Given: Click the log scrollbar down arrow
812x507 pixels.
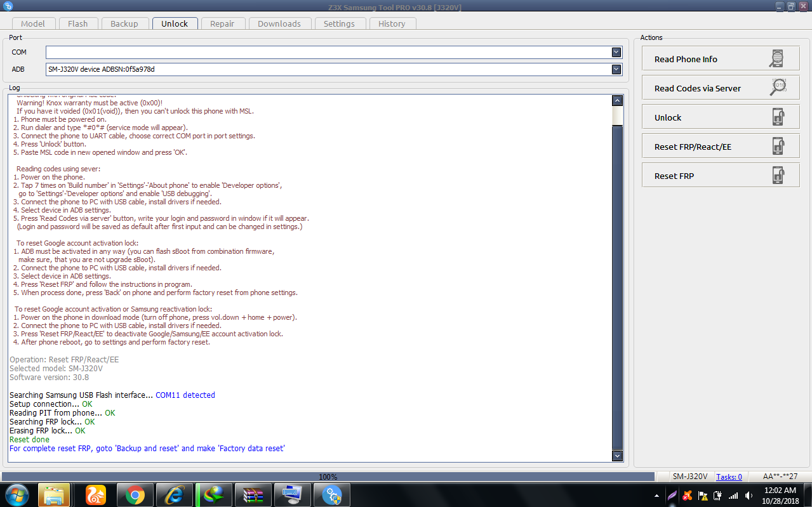Looking at the screenshot, I should (617, 456).
